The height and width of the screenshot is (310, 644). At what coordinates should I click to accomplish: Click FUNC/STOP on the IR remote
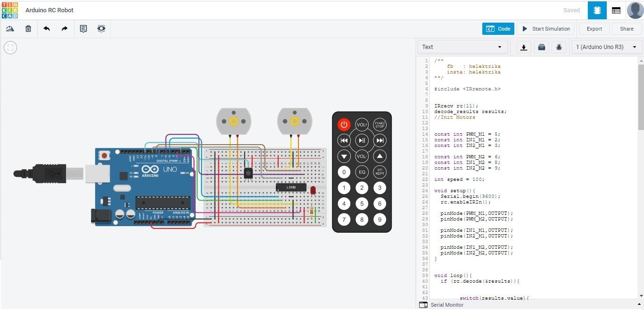(x=380, y=125)
